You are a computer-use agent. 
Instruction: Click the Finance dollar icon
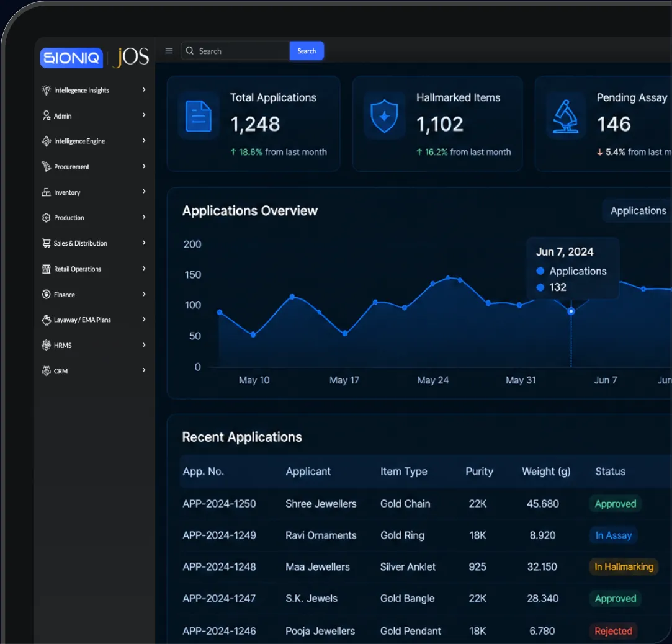pyautogui.click(x=47, y=294)
